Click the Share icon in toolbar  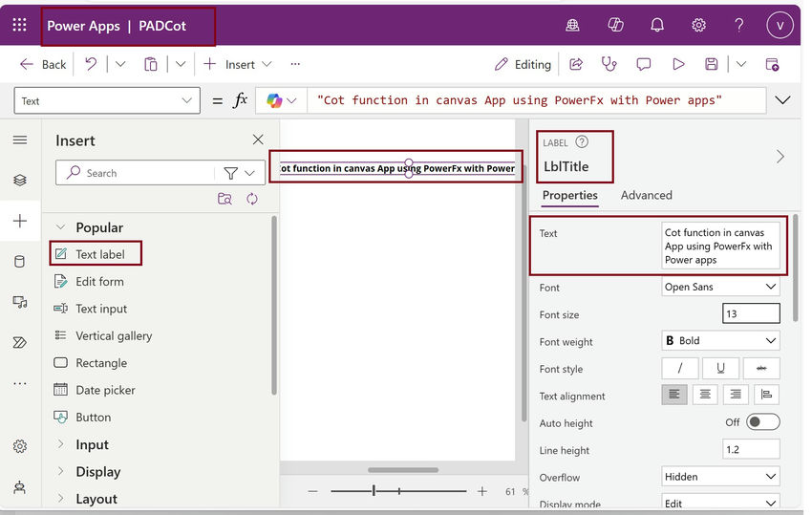coord(576,64)
